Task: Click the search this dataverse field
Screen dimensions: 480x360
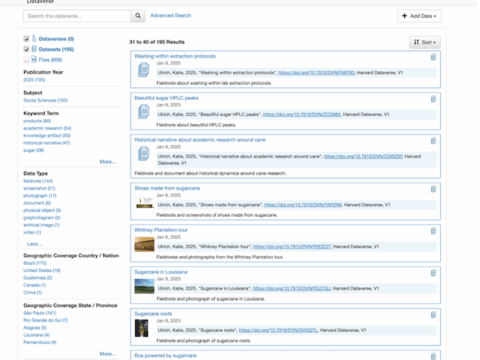Action: [x=77, y=16]
